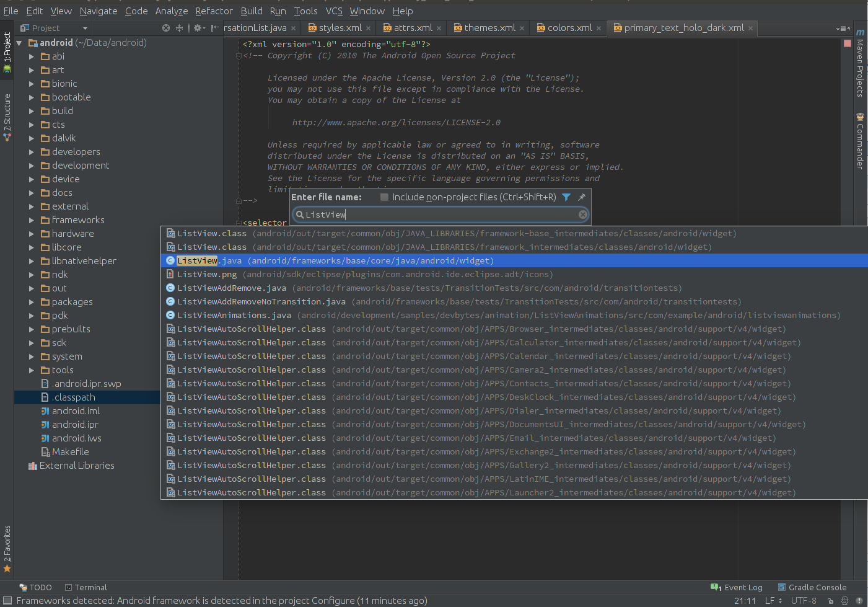Open Project panel gear settings
Image resolution: width=868 pixels, height=607 pixels.
[x=198, y=28]
